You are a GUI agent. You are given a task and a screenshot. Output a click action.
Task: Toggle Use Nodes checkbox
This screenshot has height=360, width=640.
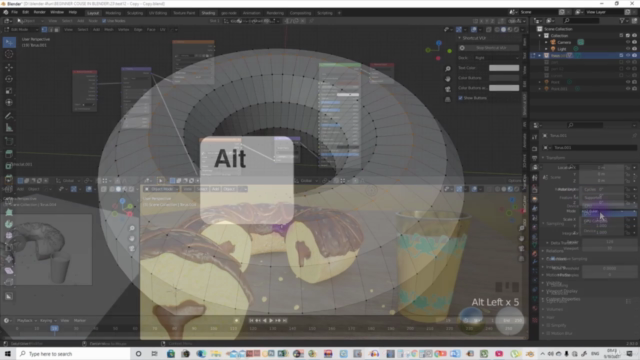(104, 21)
